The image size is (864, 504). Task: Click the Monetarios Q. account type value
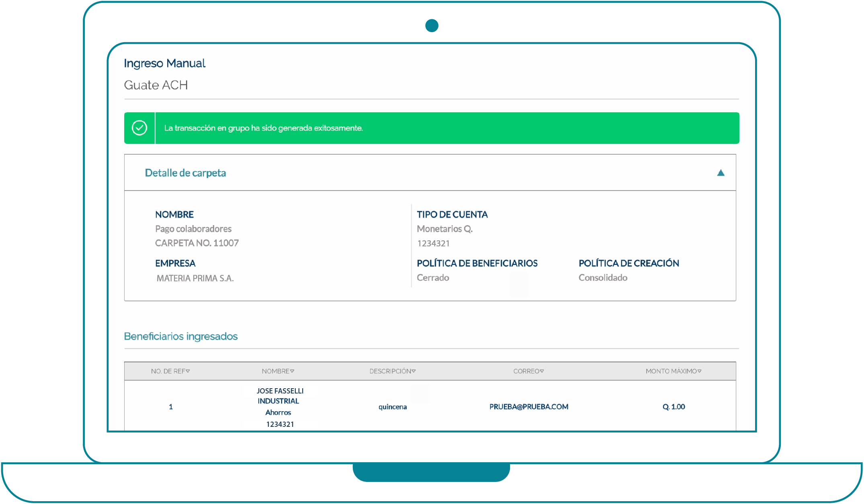click(x=444, y=229)
